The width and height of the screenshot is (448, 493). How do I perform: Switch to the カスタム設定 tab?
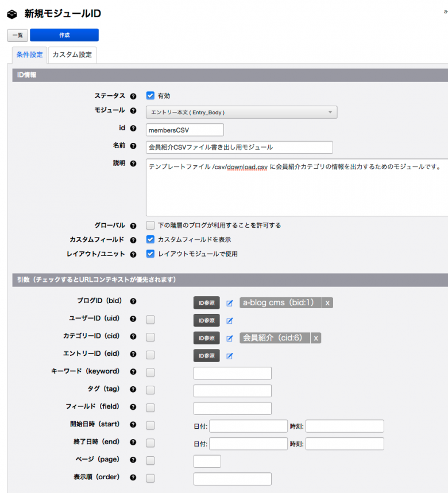(x=72, y=55)
